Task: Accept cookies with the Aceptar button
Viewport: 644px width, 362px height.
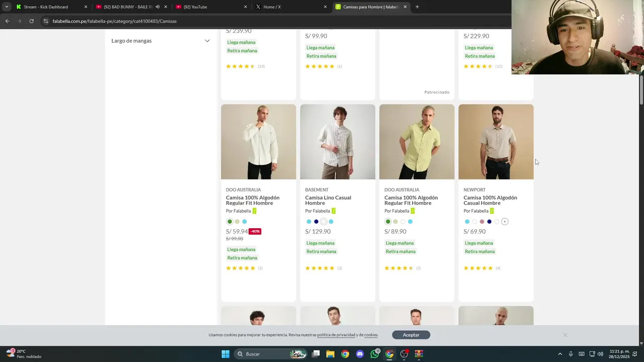Action: tap(411, 335)
